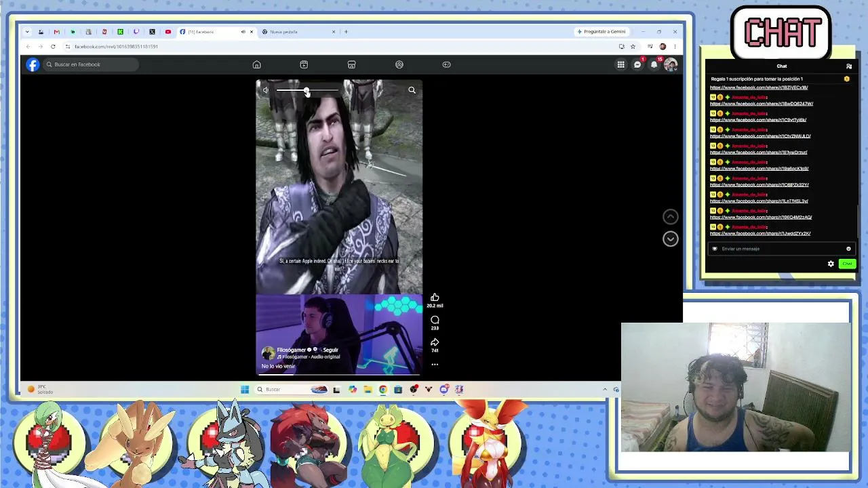Expand hidden tray icons chevron
The image size is (868, 488).
[605, 389]
